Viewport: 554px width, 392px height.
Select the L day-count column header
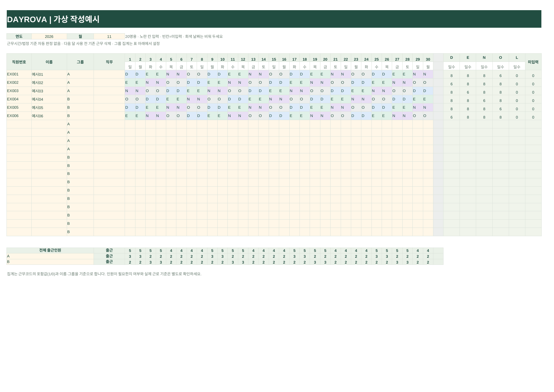pyautogui.click(x=517, y=58)
